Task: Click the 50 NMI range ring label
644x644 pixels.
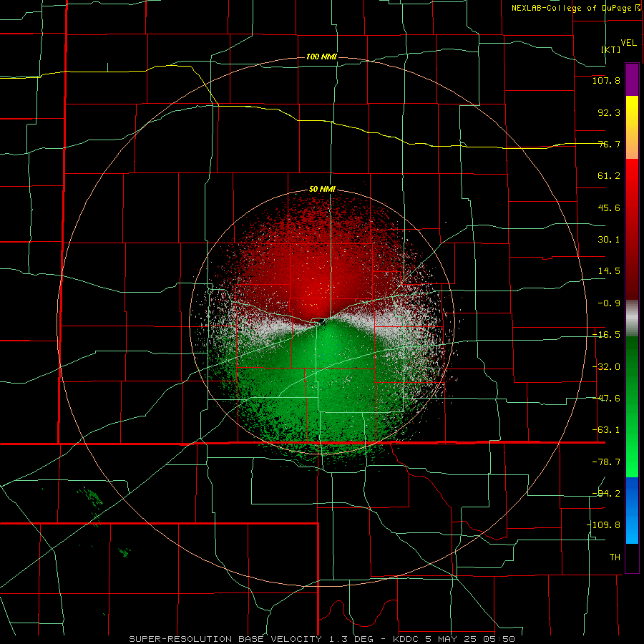Action: [322, 190]
